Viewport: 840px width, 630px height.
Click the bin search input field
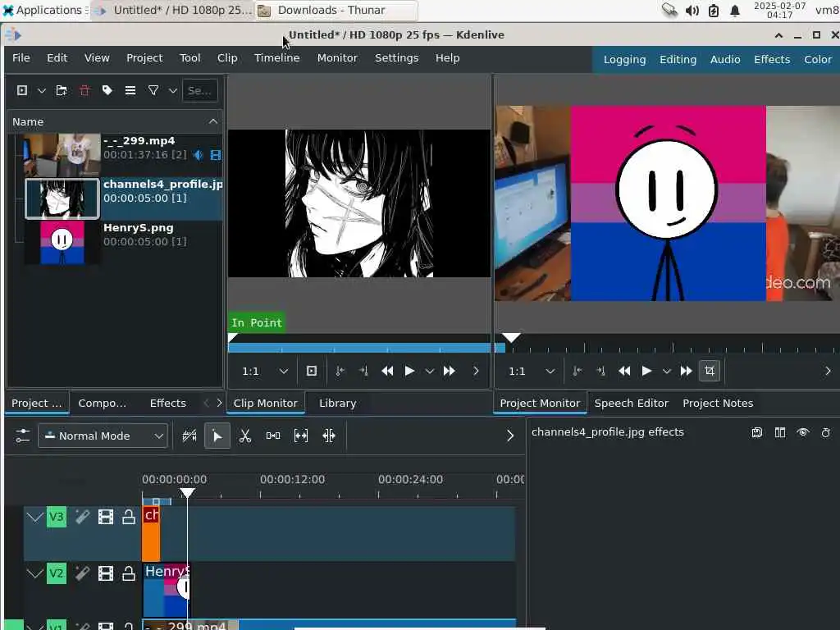pyautogui.click(x=200, y=90)
